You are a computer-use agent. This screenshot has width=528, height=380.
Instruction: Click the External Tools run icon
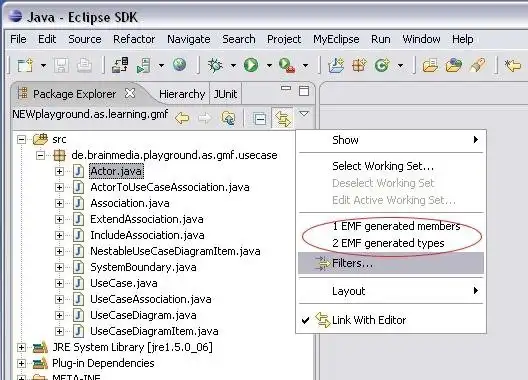[x=287, y=65]
